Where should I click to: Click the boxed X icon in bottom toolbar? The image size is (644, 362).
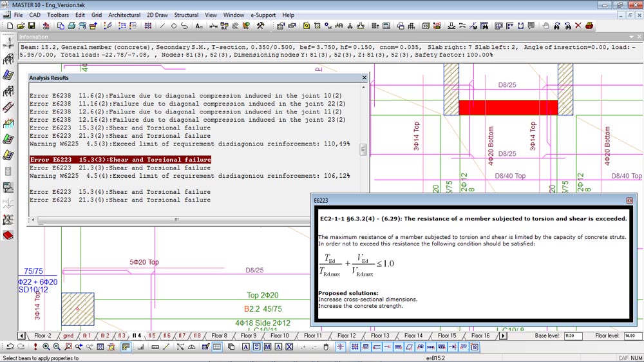[289, 347]
